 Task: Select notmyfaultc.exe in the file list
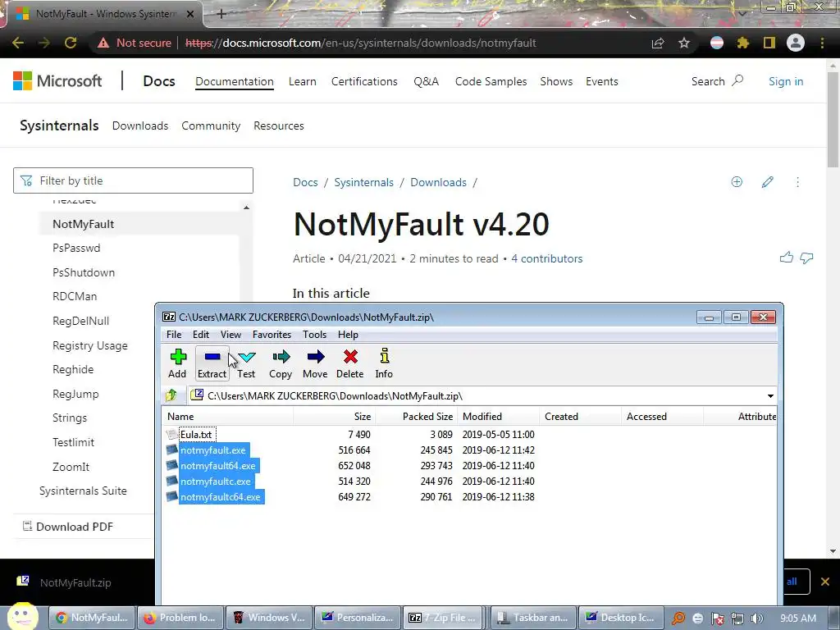216,481
